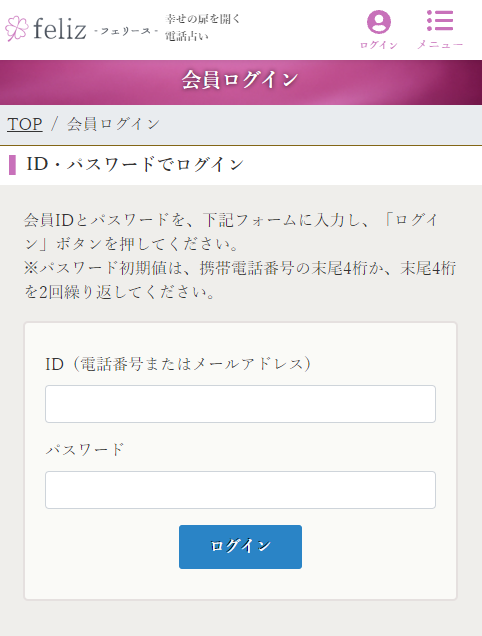Click the feliz flower logo icon
This screenshot has width=482, height=636.
pos(17,28)
